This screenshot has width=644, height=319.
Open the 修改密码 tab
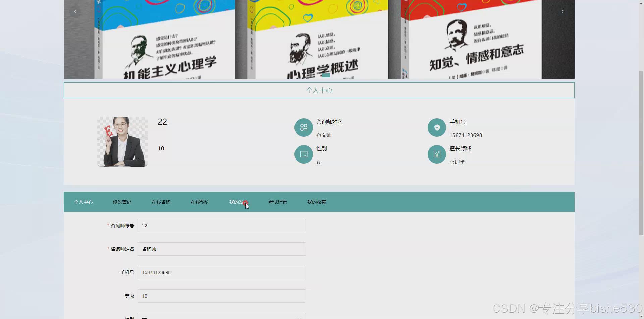click(x=122, y=202)
